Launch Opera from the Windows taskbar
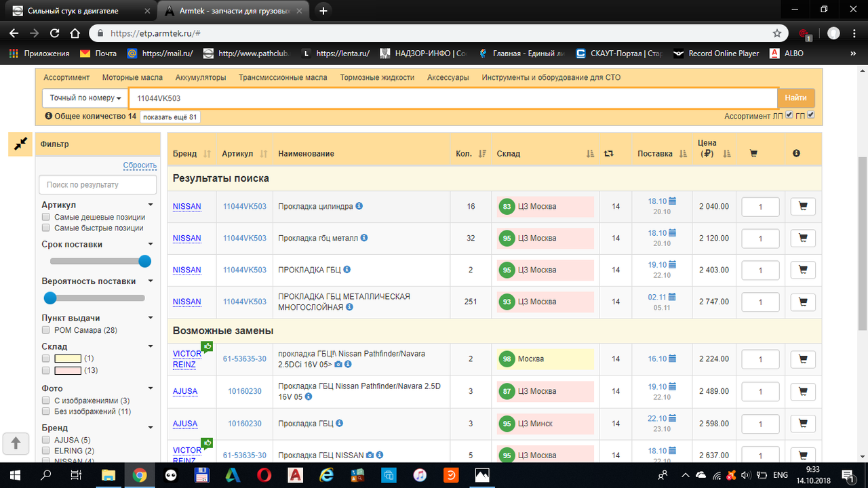The width and height of the screenshot is (868, 488). tap(264, 474)
